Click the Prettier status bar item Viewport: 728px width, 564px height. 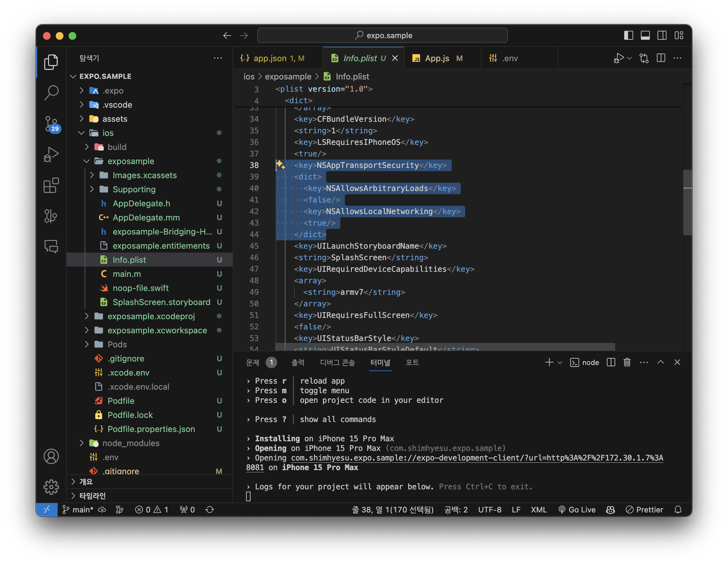(x=644, y=510)
